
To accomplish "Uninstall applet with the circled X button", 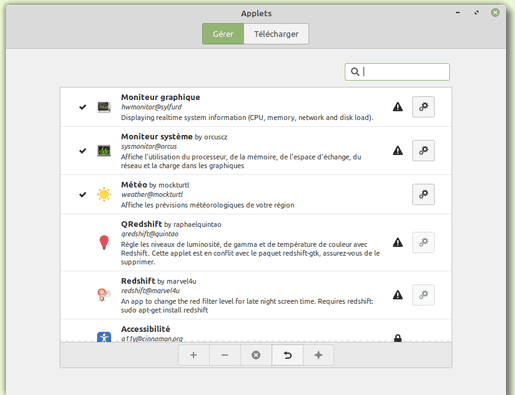I will pos(256,355).
